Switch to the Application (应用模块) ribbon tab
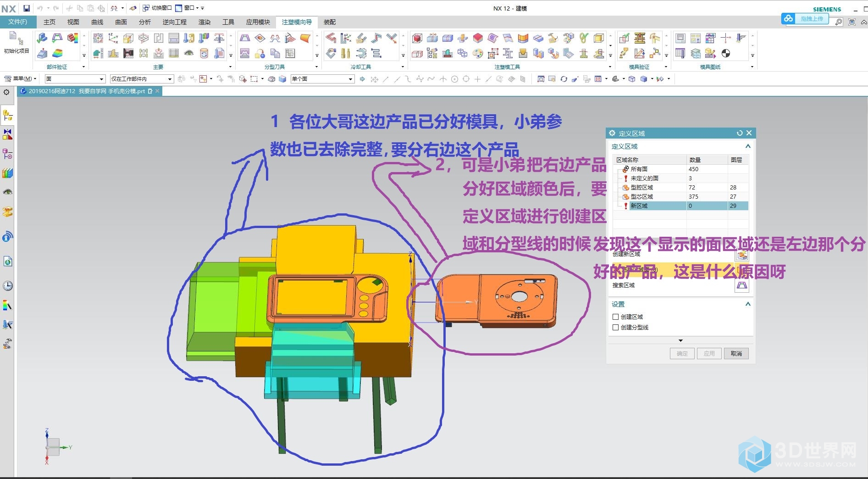868x479 pixels. [x=258, y=22]
